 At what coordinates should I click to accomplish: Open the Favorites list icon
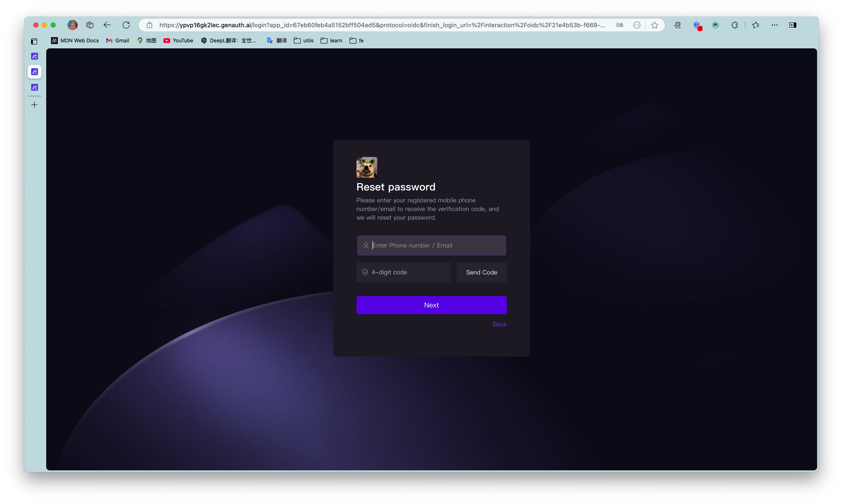click(756, 25)
